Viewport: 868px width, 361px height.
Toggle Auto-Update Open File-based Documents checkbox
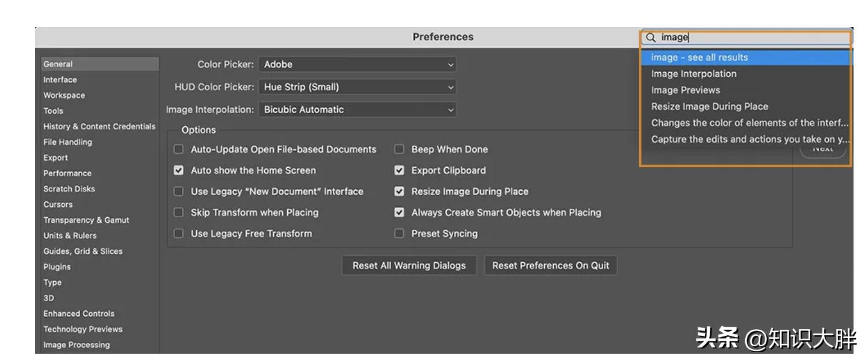click(x=179, y=149)
